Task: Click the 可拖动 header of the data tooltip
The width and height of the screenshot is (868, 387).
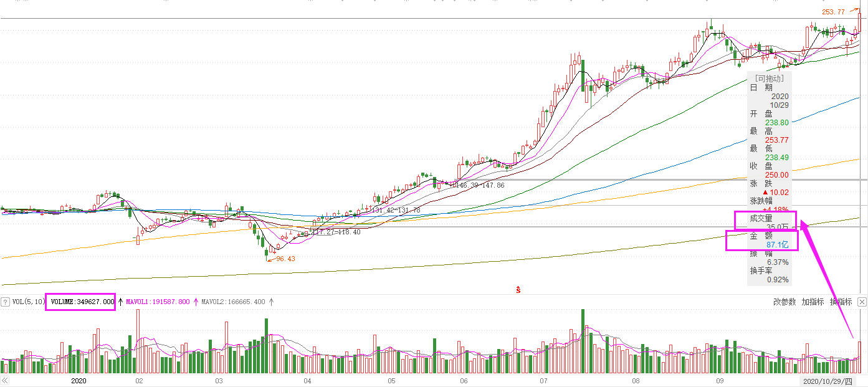Action: pos(770,79)
